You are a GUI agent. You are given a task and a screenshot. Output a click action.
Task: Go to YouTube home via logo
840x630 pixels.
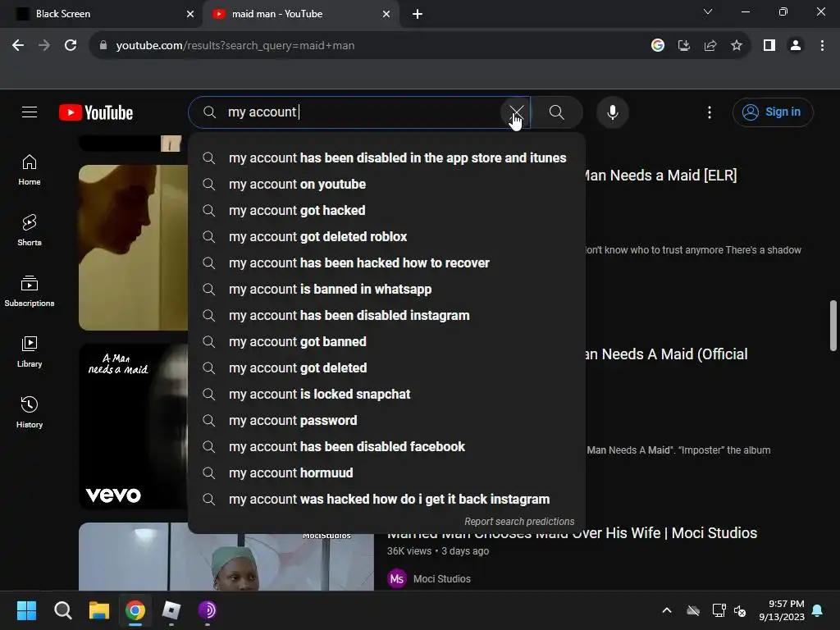pyautogui.click(x=96, y=112)
